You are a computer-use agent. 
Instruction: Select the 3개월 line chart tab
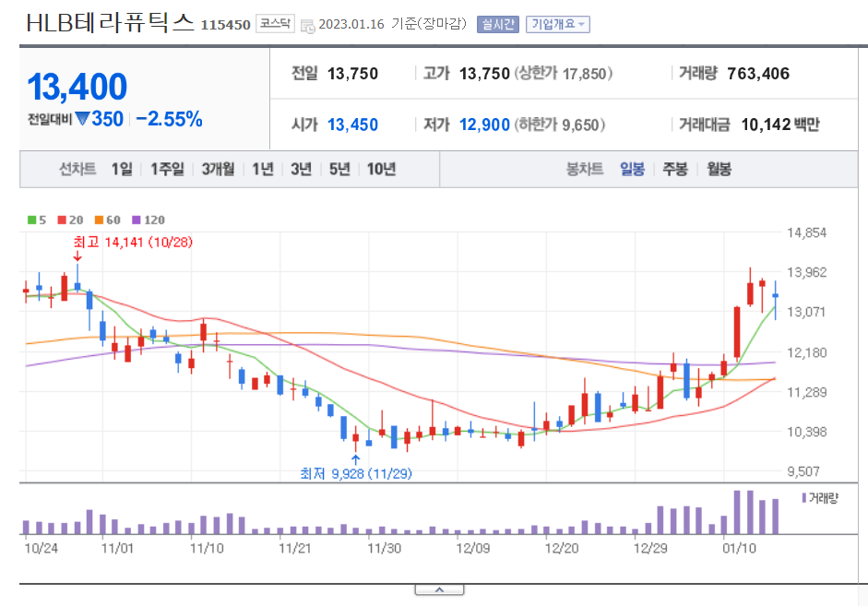point(218,169)
